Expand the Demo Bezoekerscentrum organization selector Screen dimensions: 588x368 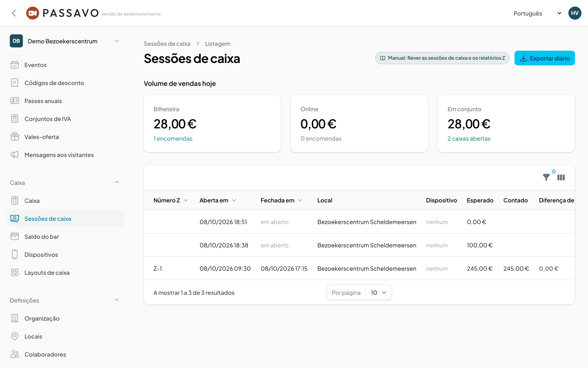coord(65,41)
